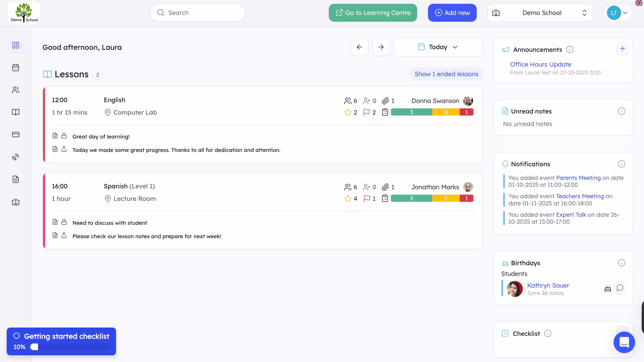Click the star rating icon on the English lesson
The width and height of the screenshot is (644, 362).
coord(347,112)
